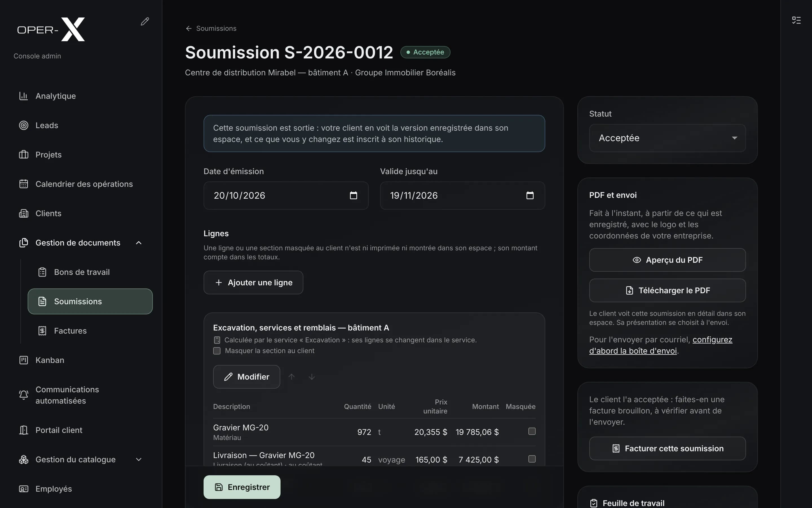Open the checklist panel icon at top right

tap(796, 20)
